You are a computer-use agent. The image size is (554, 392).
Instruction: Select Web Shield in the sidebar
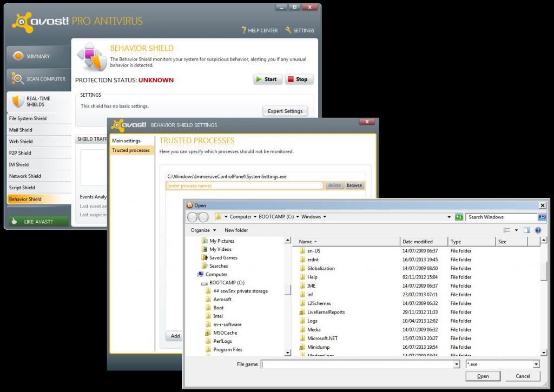click(39, 141)
